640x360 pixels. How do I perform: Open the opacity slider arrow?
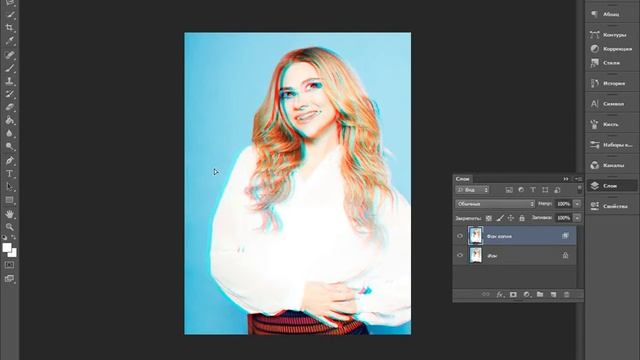tap(577, 204)
